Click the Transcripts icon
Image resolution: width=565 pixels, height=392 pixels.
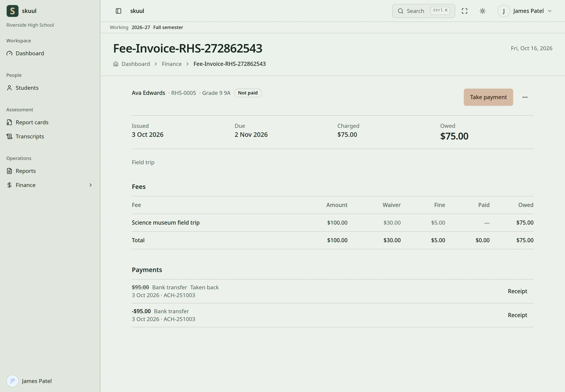pyautogui.click(x=9, y=136)
